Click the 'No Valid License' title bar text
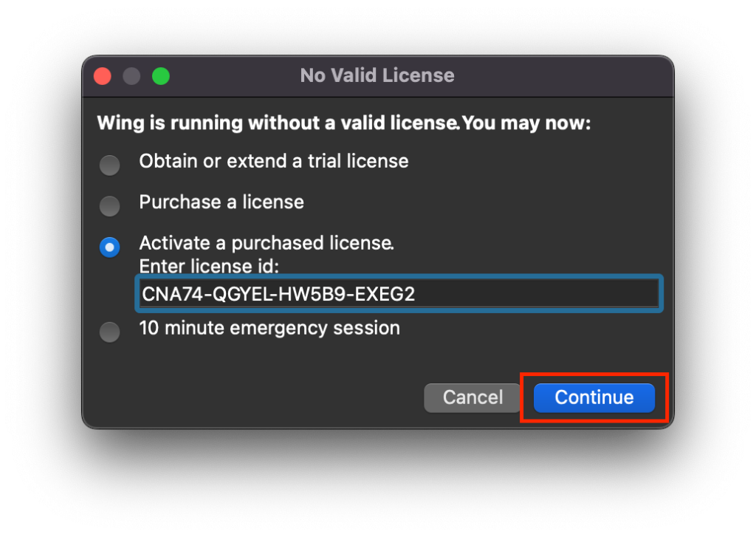 (377, 75)
